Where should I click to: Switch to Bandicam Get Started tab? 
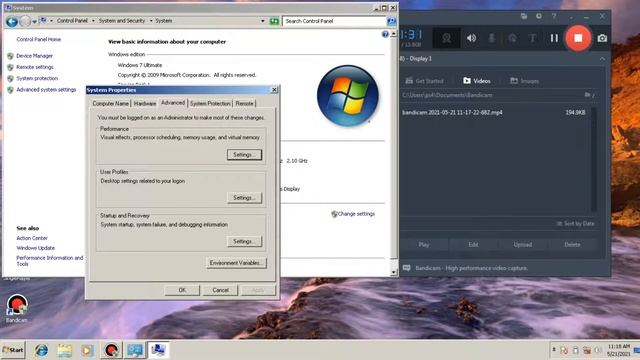(424, 81)
